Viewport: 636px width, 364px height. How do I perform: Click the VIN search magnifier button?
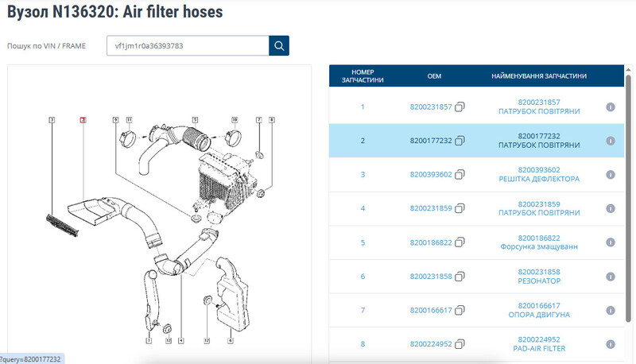(x=279, y=46)
